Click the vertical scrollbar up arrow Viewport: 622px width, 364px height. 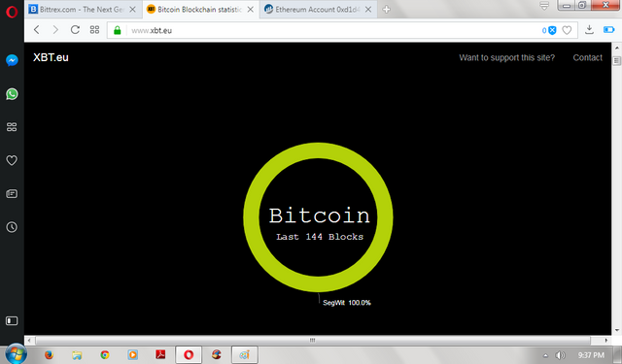(616, 48)
